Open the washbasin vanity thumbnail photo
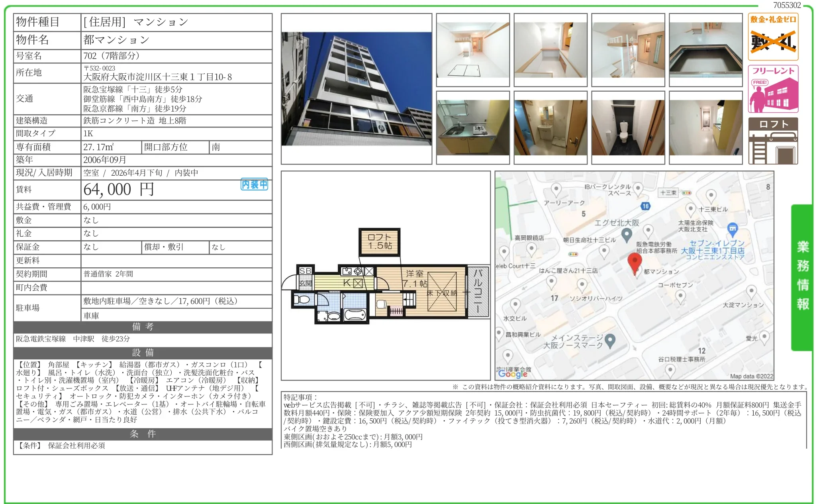 (550, 127)
